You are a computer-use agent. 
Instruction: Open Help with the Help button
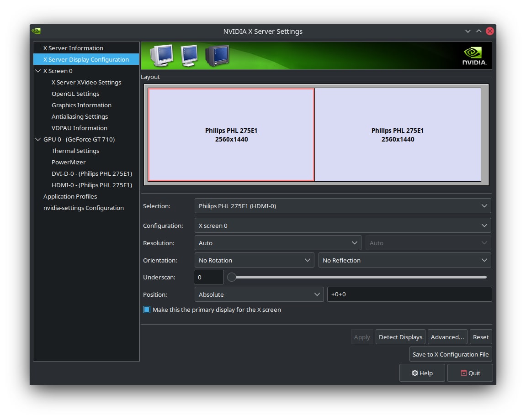coord(422,373)
